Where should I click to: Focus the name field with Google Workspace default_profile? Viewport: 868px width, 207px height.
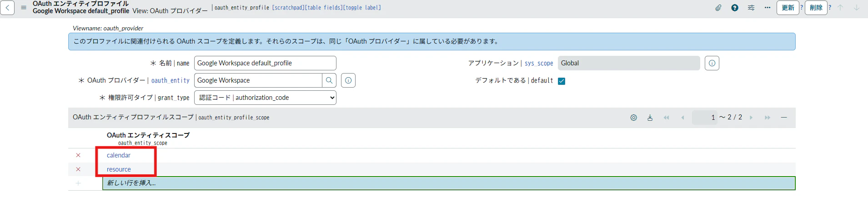[x=265, y=63]
